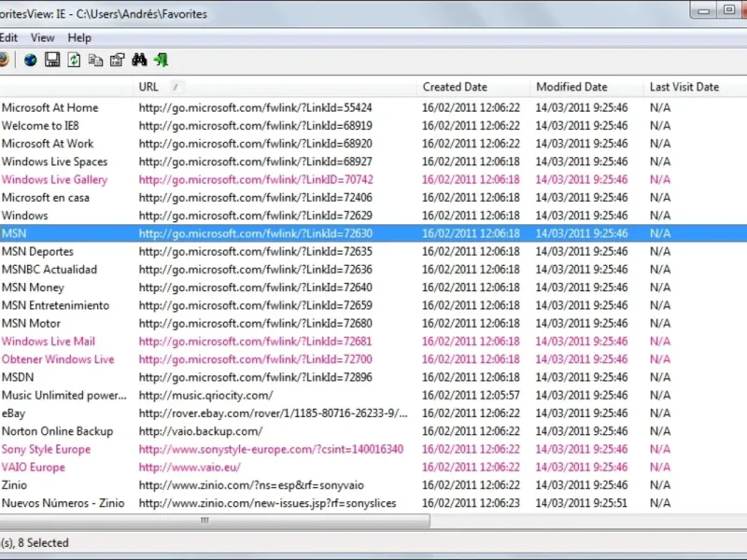Select the MSNBC Actualidad entry
The width and height of the screenshot is (747, 560).
pyautogui.click(x=49, y=270)
